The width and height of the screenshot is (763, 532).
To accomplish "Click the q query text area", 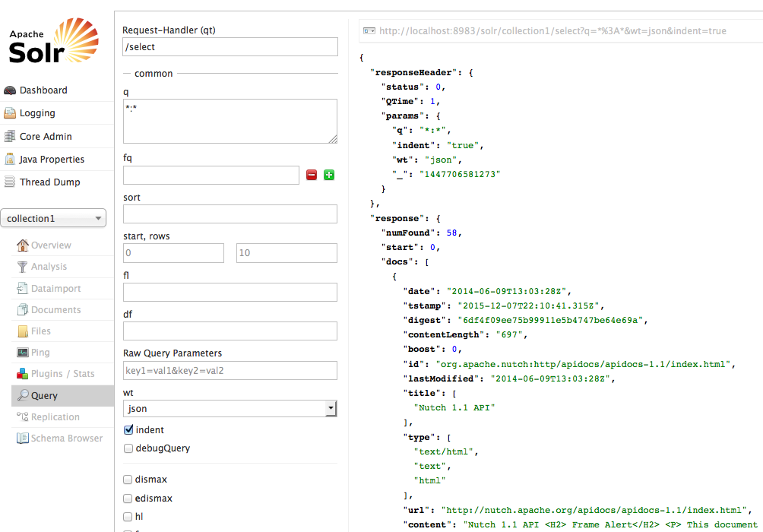I will point(230,121).
